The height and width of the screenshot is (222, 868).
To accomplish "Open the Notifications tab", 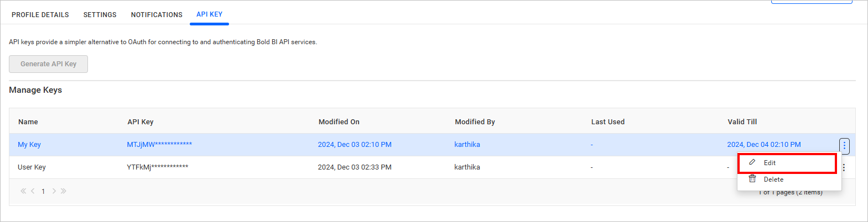I will (157, 15).
